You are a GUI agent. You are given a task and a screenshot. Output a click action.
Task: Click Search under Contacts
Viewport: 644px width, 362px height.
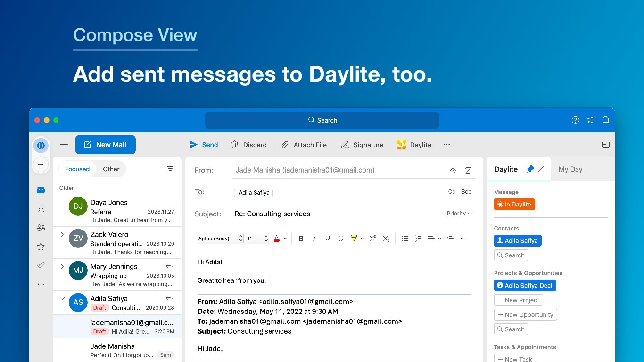pyautogui.click(x=511, y=255)
